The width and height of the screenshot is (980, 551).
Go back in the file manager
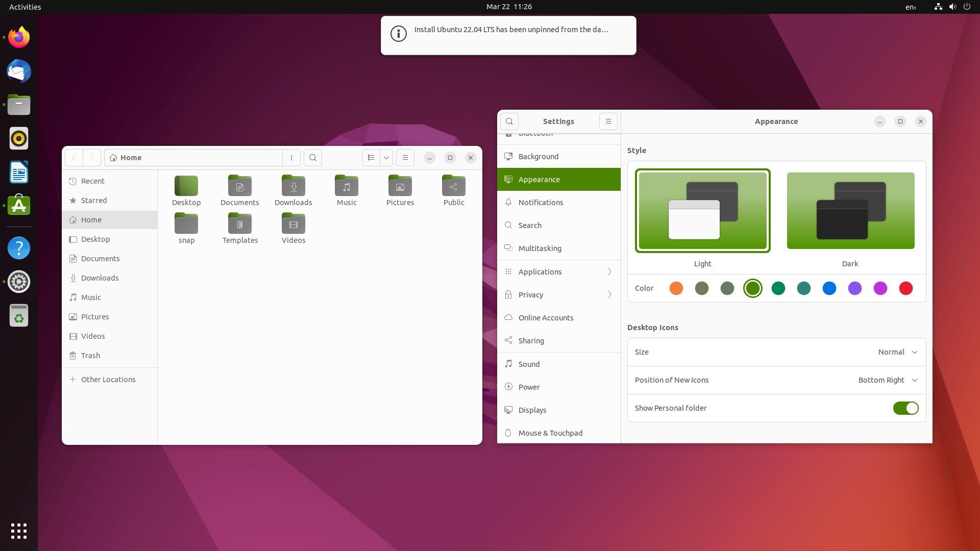pyautogui.click(x=74, y=158)
